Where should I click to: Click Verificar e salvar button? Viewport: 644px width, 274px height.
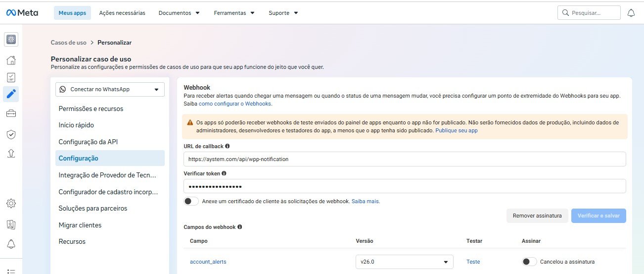point(598,216)
